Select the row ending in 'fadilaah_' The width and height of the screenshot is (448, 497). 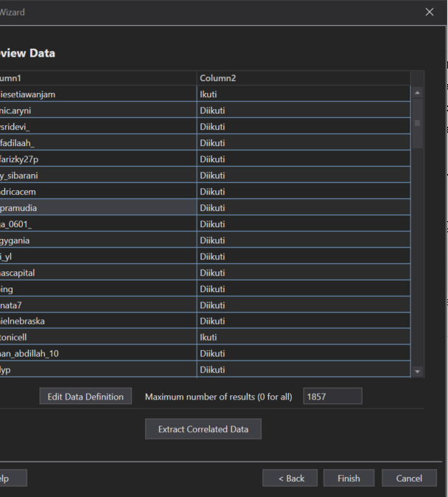coord(206,142)
